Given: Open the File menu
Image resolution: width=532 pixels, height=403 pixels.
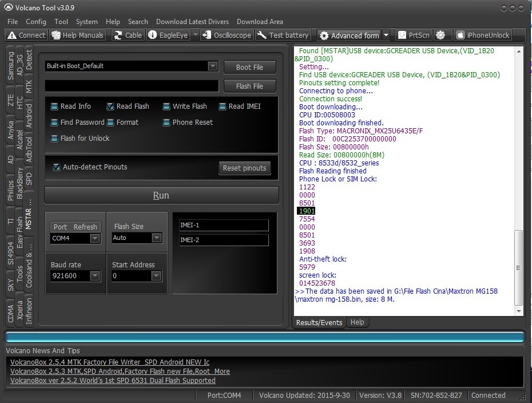Looking at the screenshot, I should click(x=13, y=22).
